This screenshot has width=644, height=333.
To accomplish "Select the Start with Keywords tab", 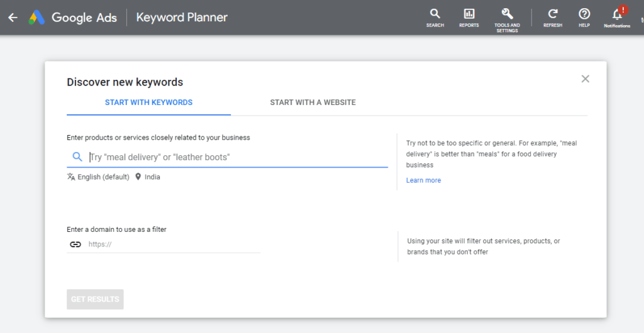I will (148, 102).
